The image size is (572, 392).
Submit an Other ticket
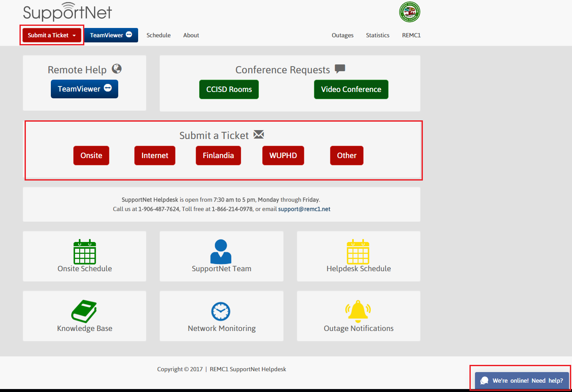coord(347,156)
